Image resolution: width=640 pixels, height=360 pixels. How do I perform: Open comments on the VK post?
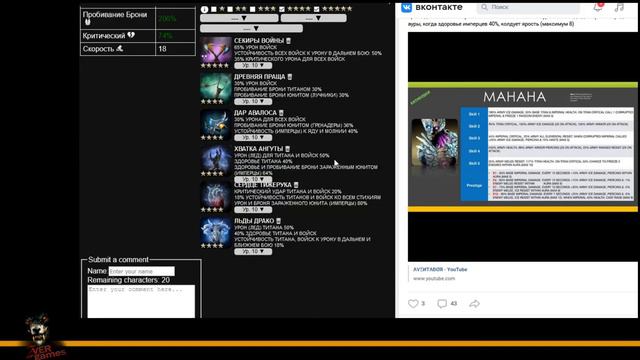[442, 304]
